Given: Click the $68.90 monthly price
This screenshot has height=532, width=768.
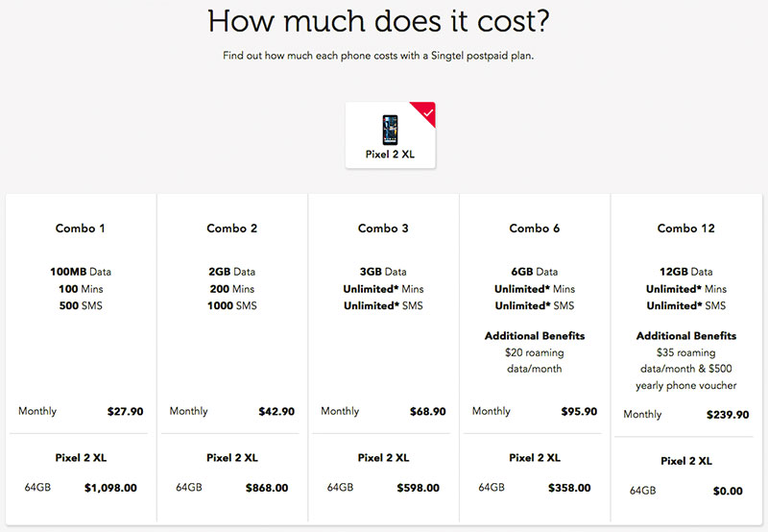Looking at the screenshot, I should [x=427, y=412].
